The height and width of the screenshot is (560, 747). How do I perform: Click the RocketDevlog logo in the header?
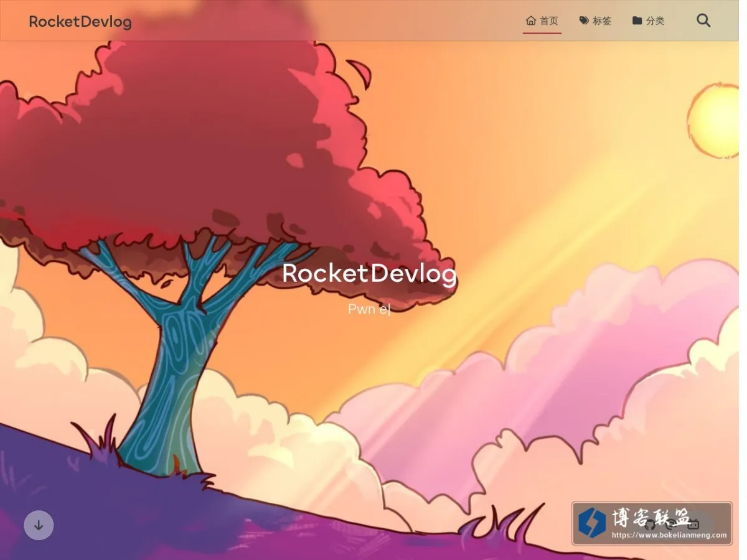pos(80,22)
